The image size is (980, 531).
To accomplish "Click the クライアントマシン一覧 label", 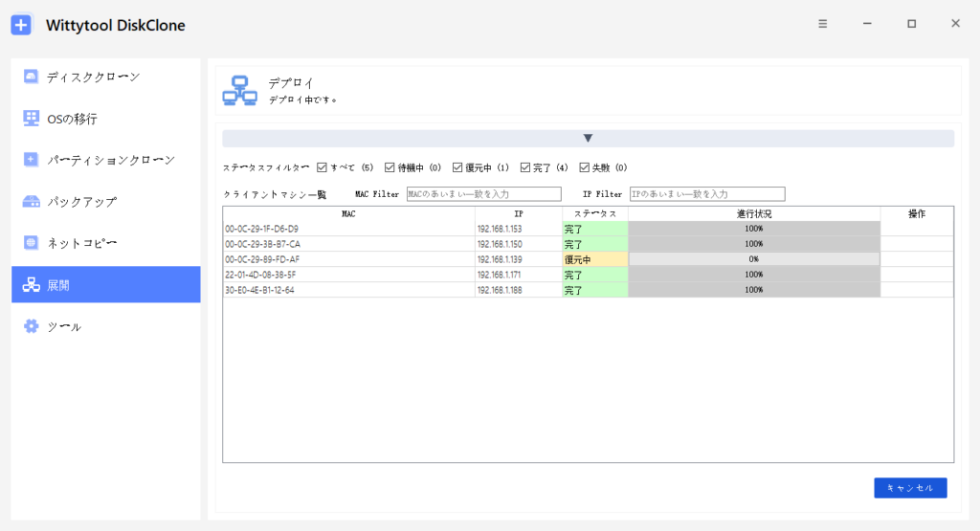I will point(275,194).
